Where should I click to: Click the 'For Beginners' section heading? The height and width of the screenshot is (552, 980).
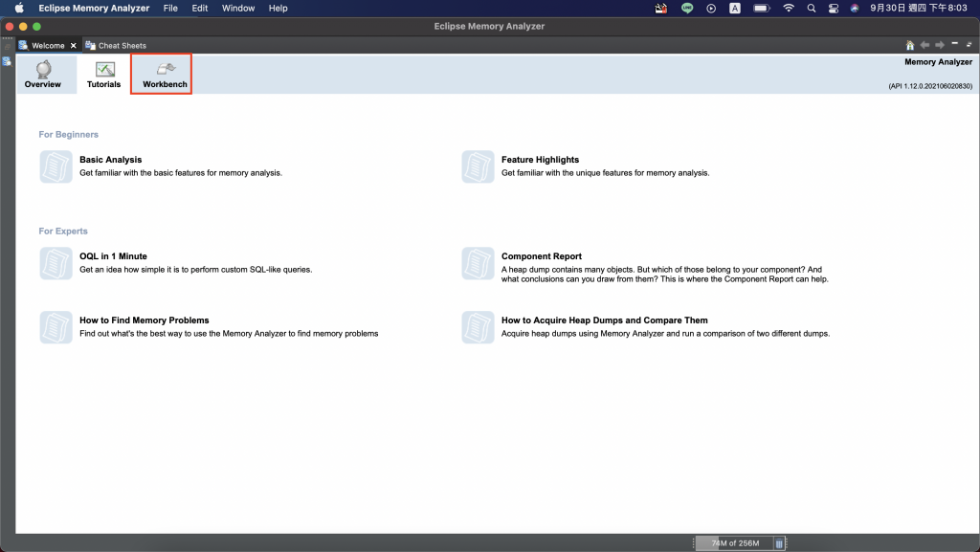point(69,134)
